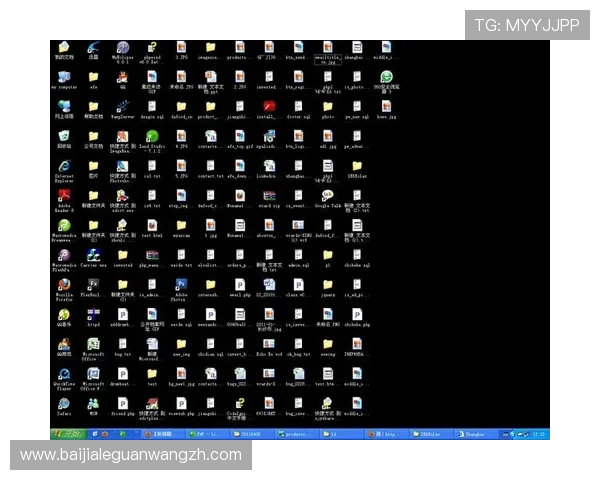Open the My Computer icon
This screenshot has height=480, width=600.
63,76
